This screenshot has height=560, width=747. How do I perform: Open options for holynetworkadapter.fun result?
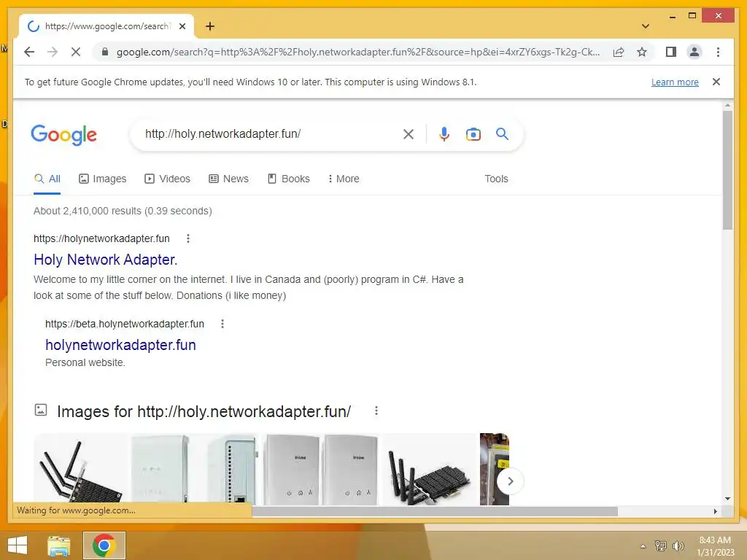[x=188, y=238]
